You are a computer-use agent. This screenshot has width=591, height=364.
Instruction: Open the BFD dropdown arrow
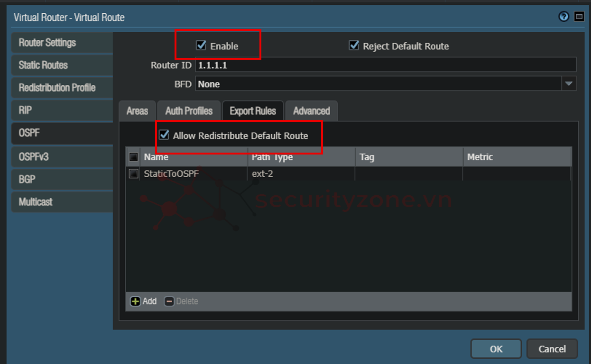(569, 84)
